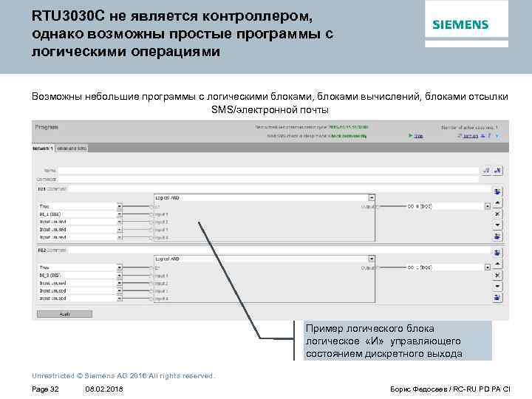Image resolution: width=532 pixels, height=399 pixels.
Task: Toggle negation circle on FB2 Input 1
Action: coord(151,276)
